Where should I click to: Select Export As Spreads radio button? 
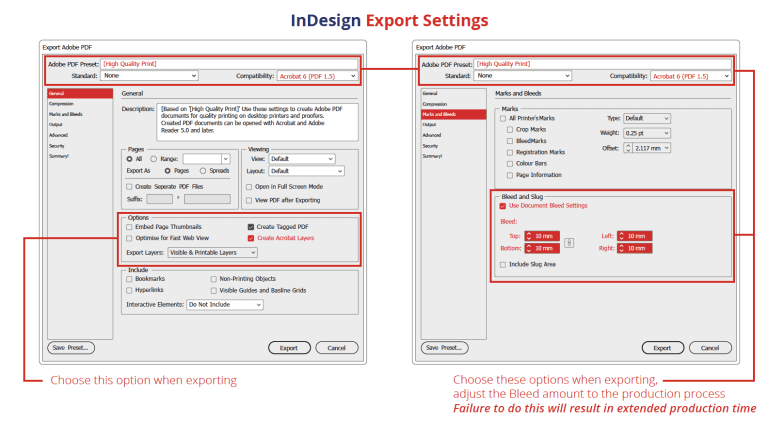(x=203, y=171)
